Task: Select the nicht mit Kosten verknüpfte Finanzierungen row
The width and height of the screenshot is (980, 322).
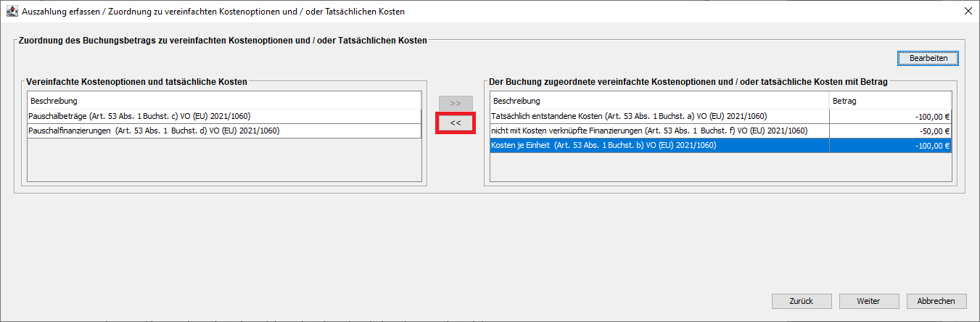Action: tap(659, 131)
